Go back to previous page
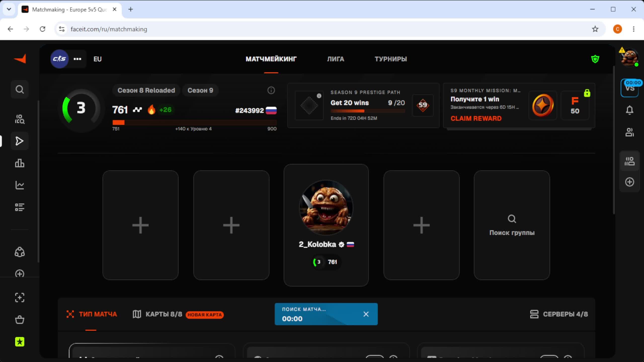This screenshot has height=362, width=644. [10, 29]
